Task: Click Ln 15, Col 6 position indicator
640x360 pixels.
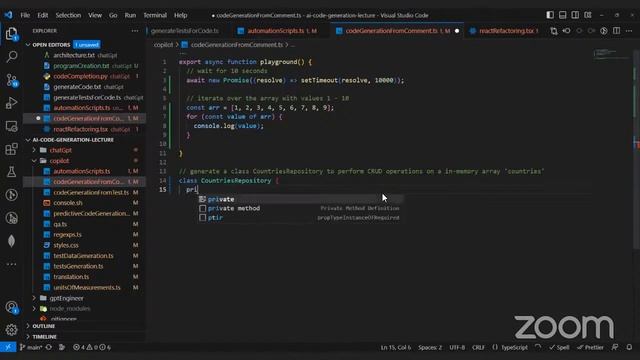Action: 396,347
